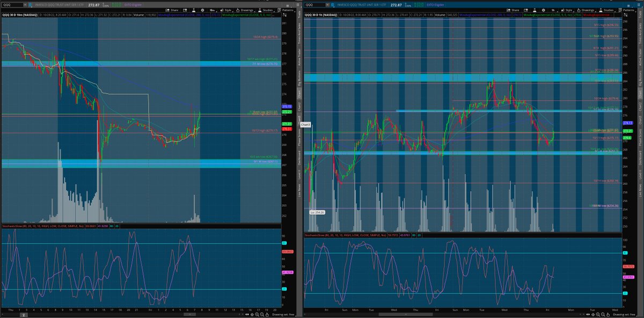Open the Style menu on the right chart
Image resolution: width=644 pixels, height=318 pixels.
pyautogui.click(x=567, y=10)
